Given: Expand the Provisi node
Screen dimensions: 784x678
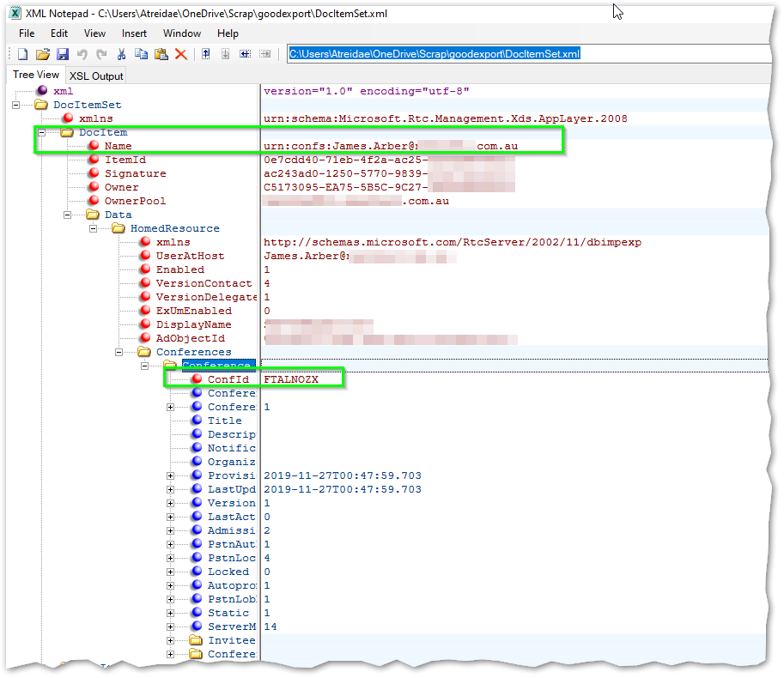Looking at the screenshot, I should coord(171,475).
